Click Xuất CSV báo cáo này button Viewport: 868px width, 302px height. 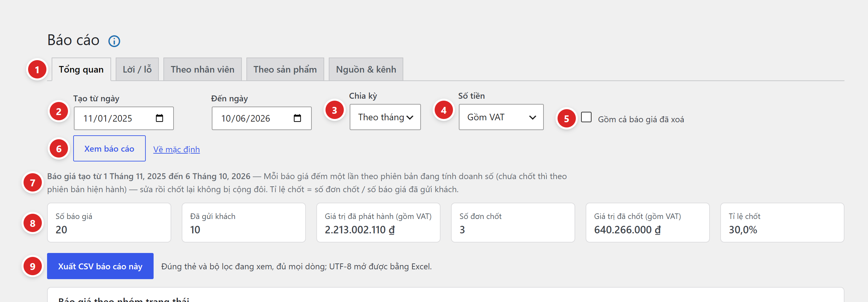(x=100, y=266)
